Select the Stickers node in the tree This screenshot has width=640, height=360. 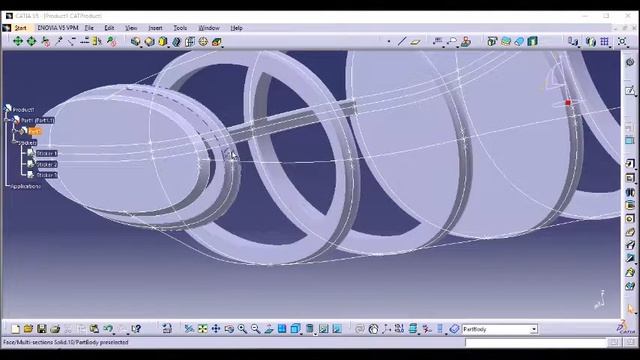(x=27, y=143)
